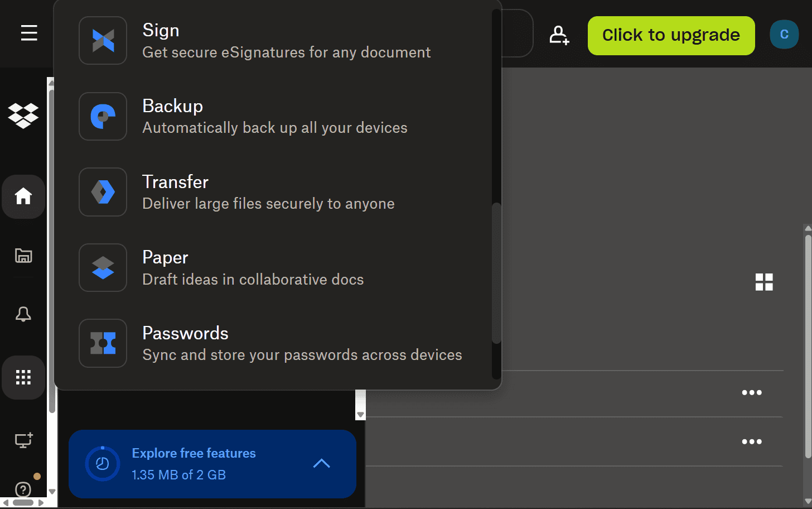Open the help question mark icon
This screenshot has height=509, width=812.
(x=23, y=489)
